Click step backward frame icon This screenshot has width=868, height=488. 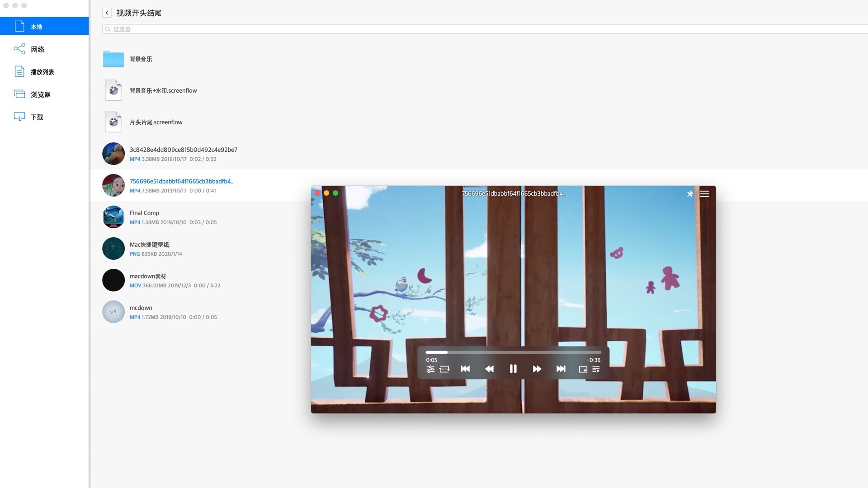(x=490, y=369)
